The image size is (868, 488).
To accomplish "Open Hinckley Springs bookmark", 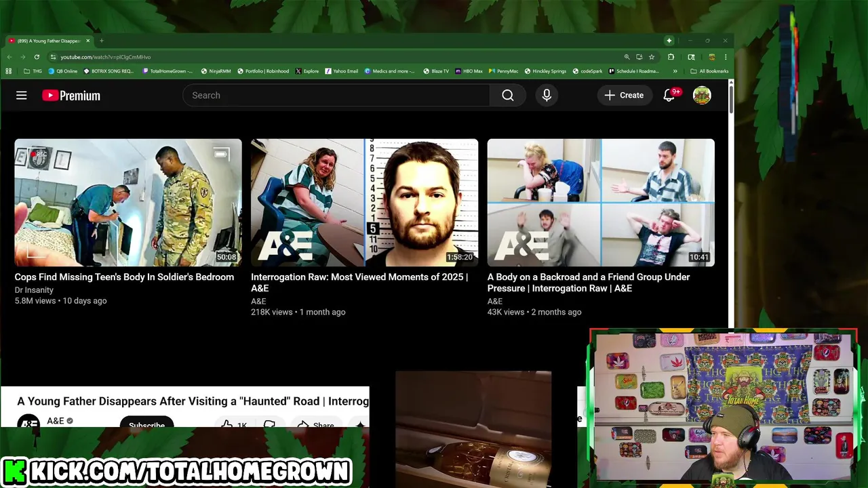I will pos(546,71).
